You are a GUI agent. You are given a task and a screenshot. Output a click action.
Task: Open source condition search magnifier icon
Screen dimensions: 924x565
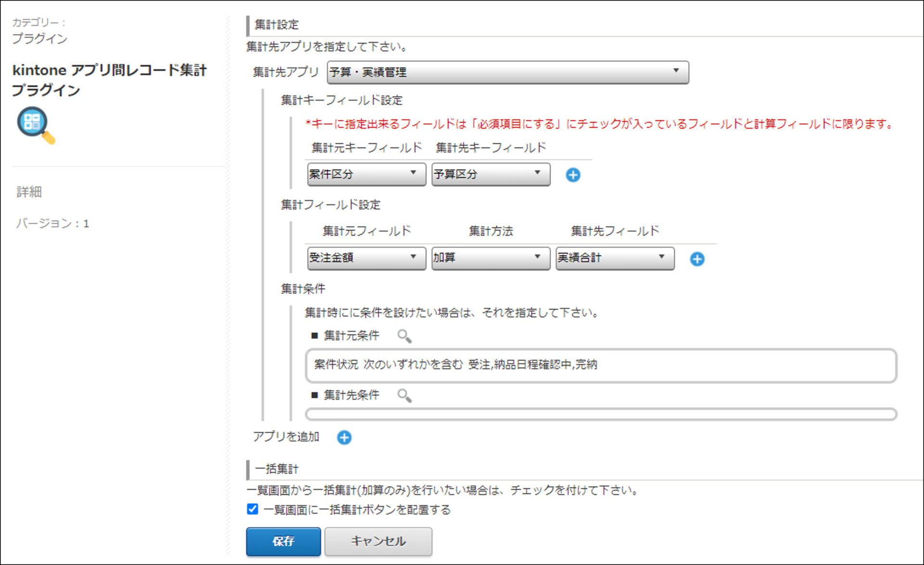coord(404,336)
